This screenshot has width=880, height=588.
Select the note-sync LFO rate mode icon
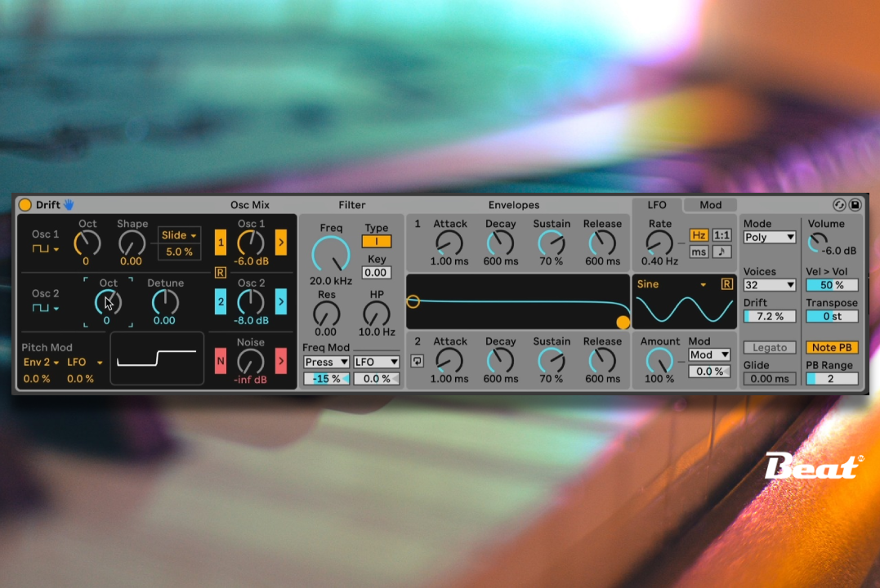coord(721,252)
